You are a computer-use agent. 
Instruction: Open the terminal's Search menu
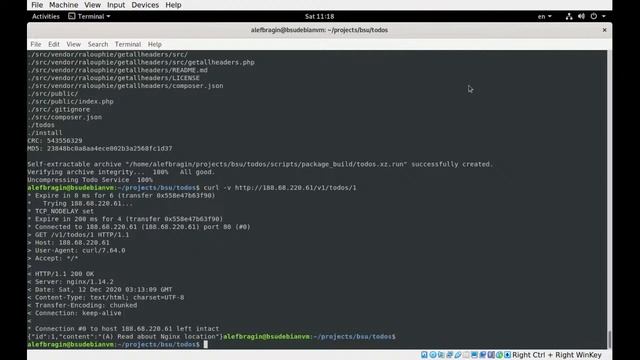pos(98,44)
